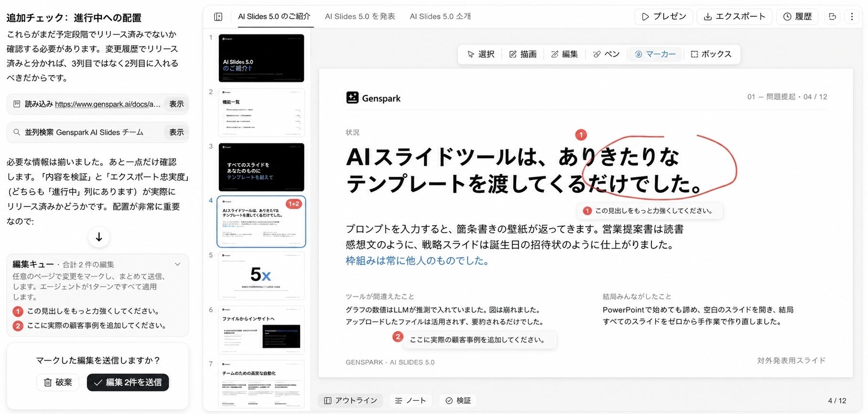Image resolution: width=868 pixels, height=414 pixels.
Task: Switch to the AI Slides 5.0 のご紹介 tab
Action: [x=274, y=17]
